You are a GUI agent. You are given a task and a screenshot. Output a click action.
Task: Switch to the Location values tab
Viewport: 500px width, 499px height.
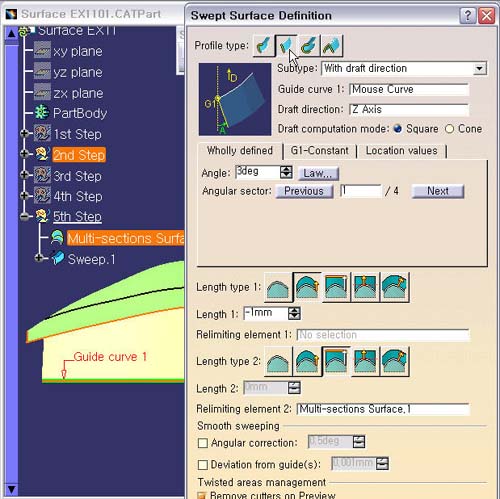coord(401,151)
